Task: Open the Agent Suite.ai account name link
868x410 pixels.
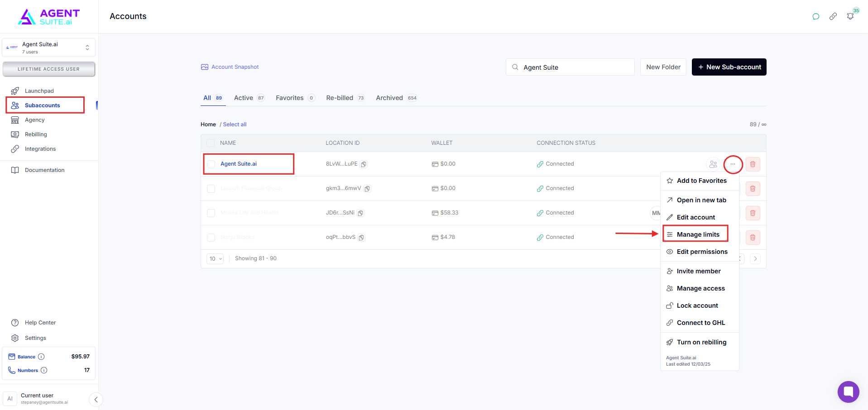Action: pyautogui.click(x=239, y=164)
